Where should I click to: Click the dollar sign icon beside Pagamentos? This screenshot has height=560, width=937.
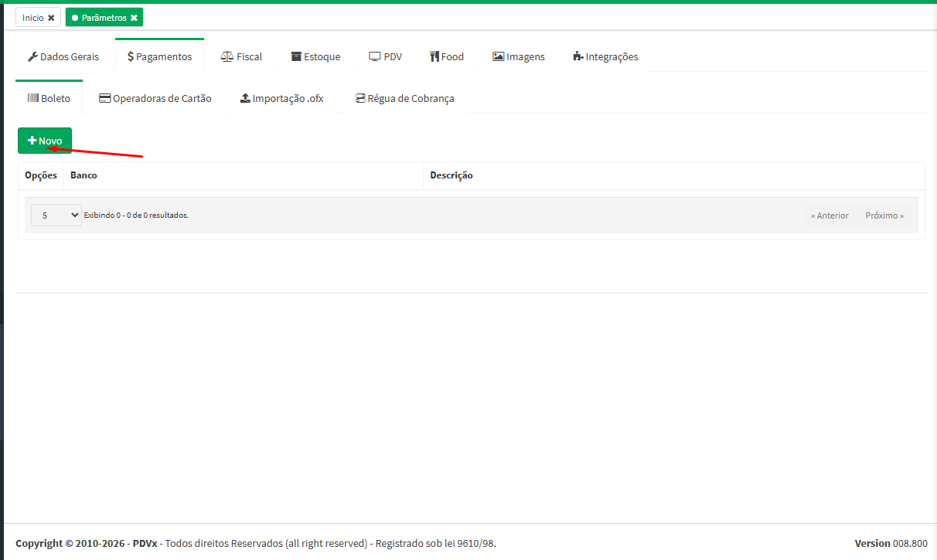coord(131,56)
